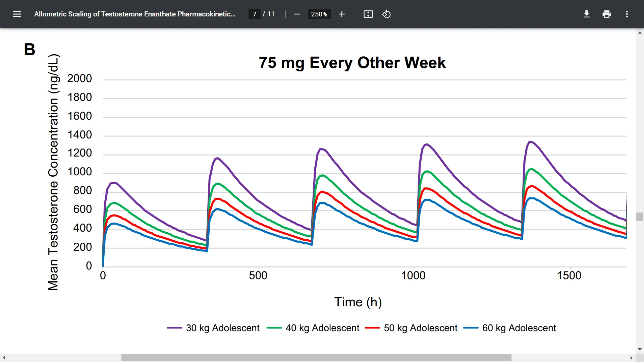Click the y-axis value 600
644x362 pixels.
(x=83, y=209)
